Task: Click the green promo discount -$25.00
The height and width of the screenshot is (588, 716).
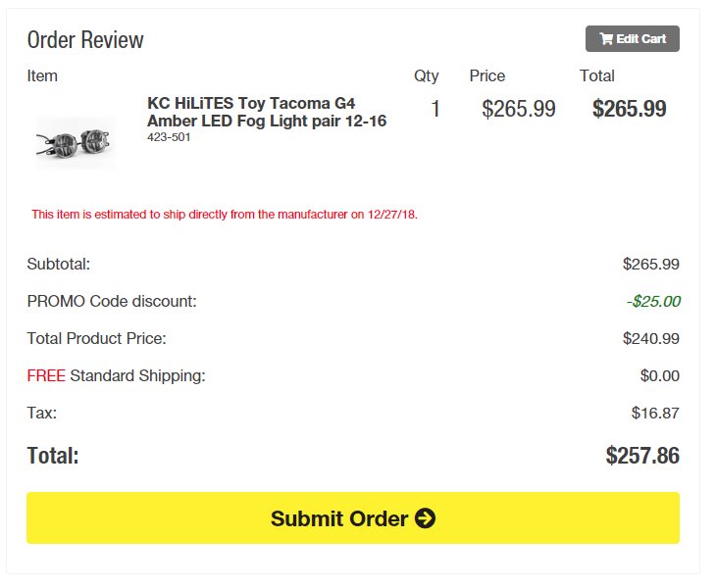Action: point(653,302)
